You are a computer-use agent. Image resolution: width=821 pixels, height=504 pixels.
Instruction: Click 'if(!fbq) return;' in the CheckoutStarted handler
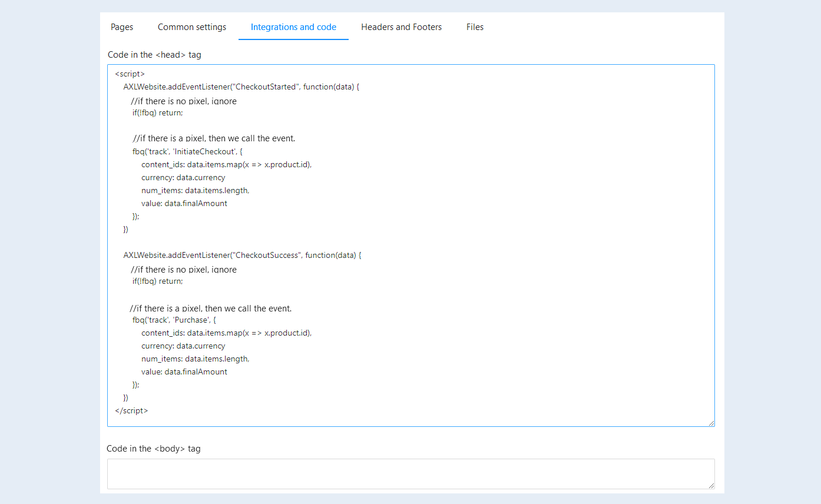coord(158,112)
